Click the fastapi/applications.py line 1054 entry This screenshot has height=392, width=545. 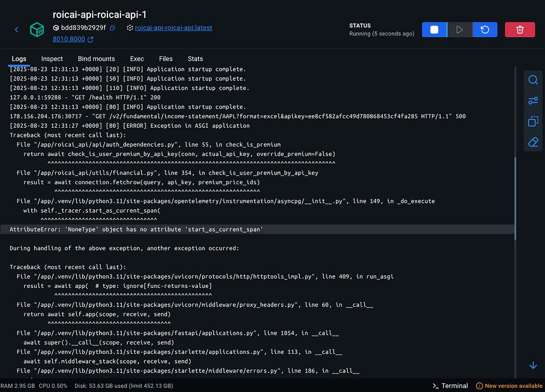(x=178, y=333)
